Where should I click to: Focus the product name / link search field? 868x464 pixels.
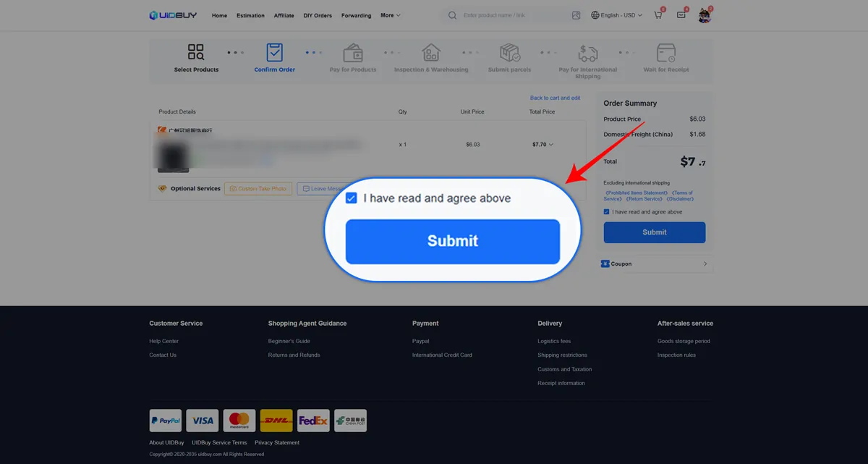coord(514,15)
